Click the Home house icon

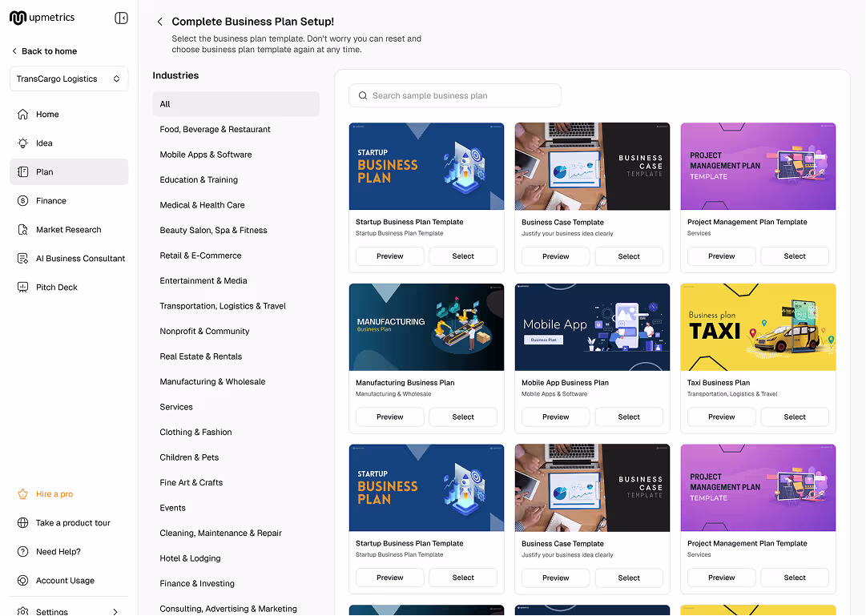click(x=22, y=115)
